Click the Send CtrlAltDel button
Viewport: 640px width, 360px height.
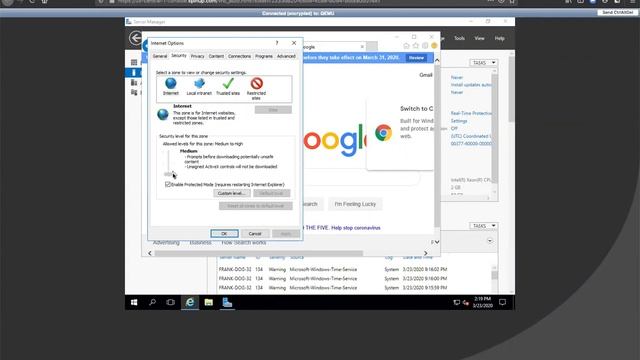pos(617,13)
